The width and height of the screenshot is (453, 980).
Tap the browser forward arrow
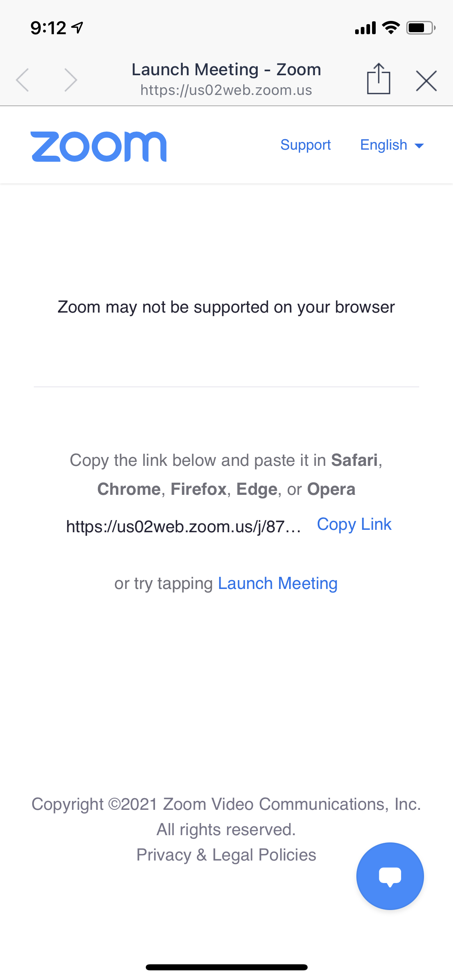(70, 80)
